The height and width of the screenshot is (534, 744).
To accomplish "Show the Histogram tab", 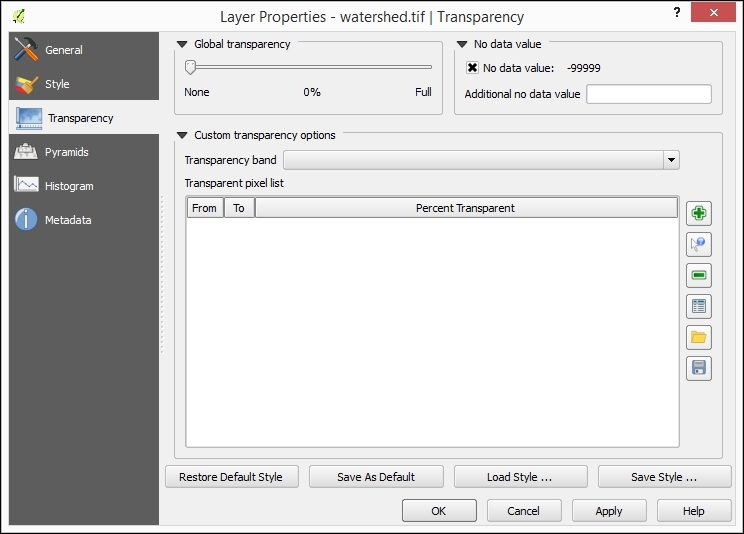I will coord(84,186).
